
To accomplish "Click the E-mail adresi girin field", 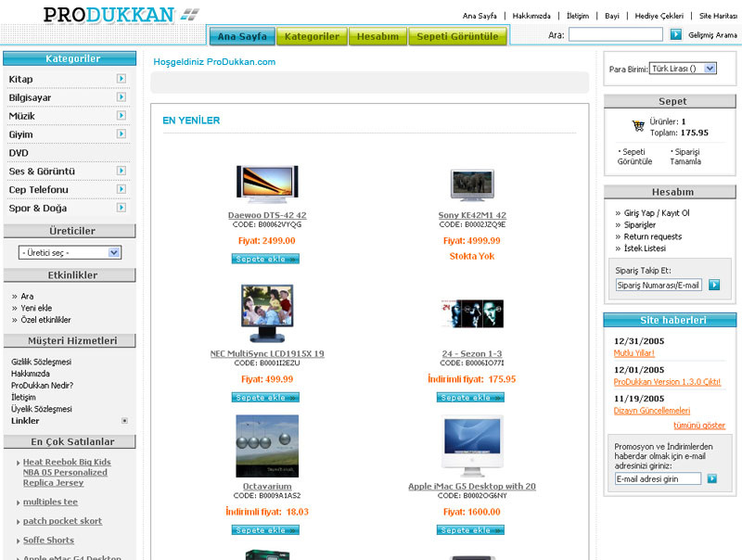I will [658, 478].
